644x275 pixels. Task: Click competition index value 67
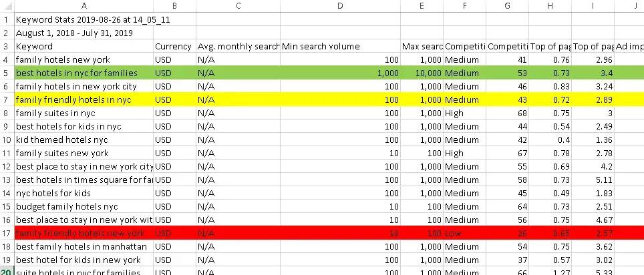[507, 153]
